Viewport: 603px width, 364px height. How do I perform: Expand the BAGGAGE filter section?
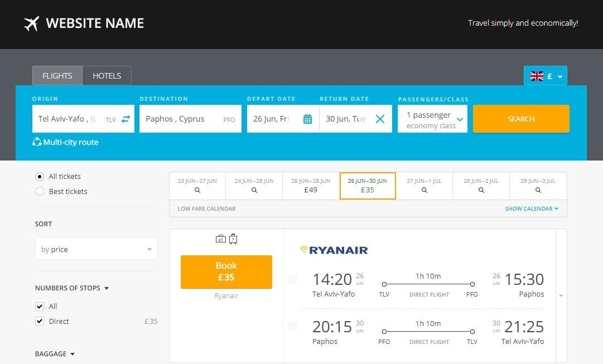54,353
